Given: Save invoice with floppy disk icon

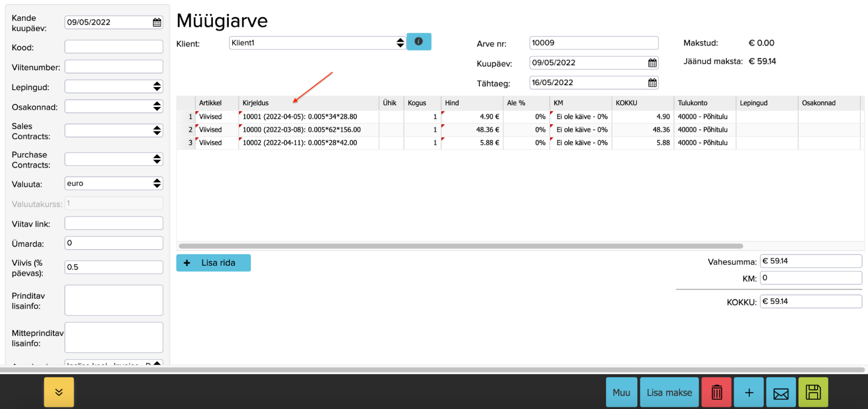Looking at the screenshot, I should click(x=813, y=392).
